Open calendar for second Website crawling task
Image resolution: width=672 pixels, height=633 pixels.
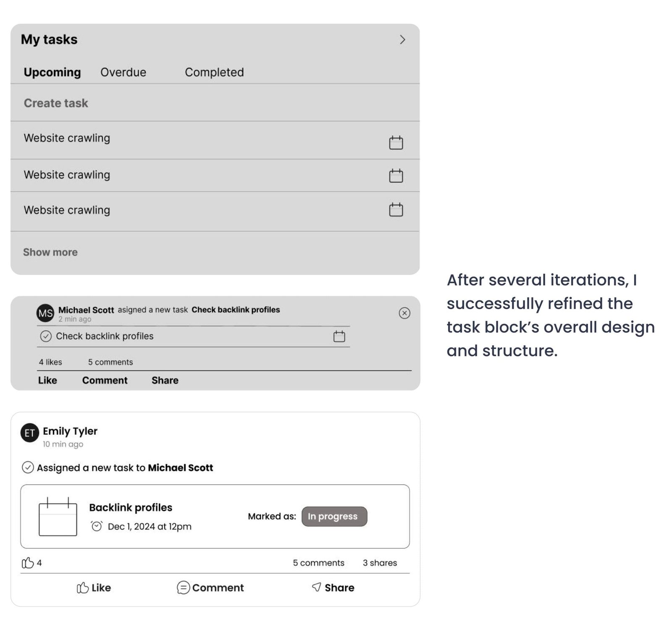pos(396,176)
